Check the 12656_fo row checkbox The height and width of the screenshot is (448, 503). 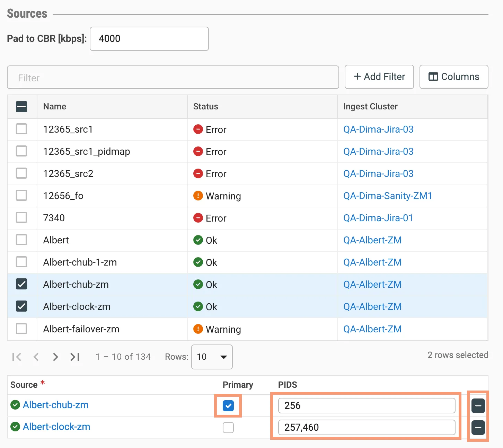coord(21,196)
